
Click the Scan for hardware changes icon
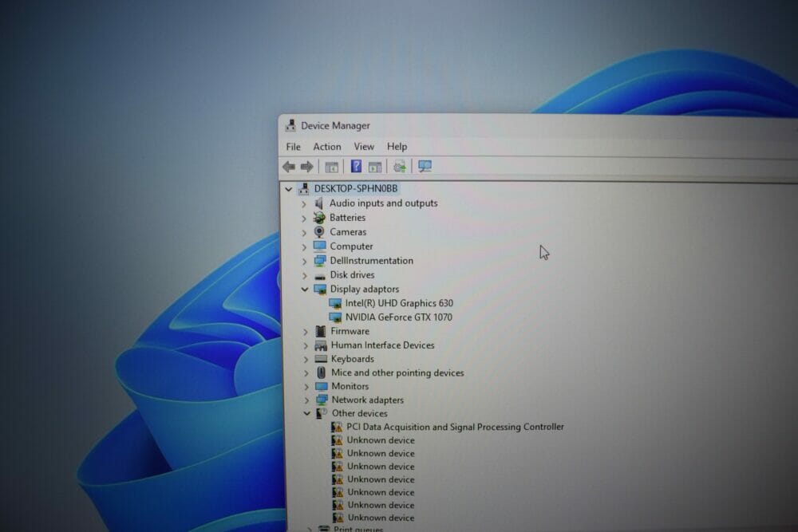pyautogui.click(x=425, y=167)
